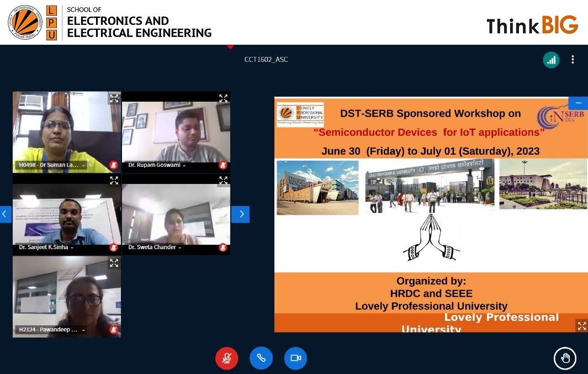Click the CCT1602_ASC room title
This screenshot has height=374, width=588.
pos(266,60)
